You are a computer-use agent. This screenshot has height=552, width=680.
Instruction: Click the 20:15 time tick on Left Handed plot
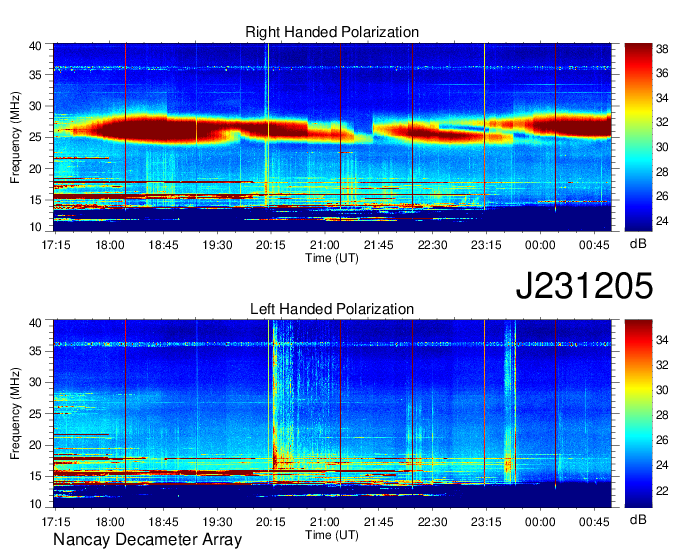(271, 522)
